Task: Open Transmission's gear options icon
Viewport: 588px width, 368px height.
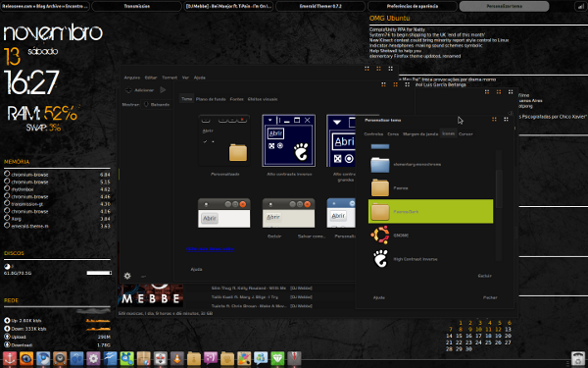Action: pos(127,276)
